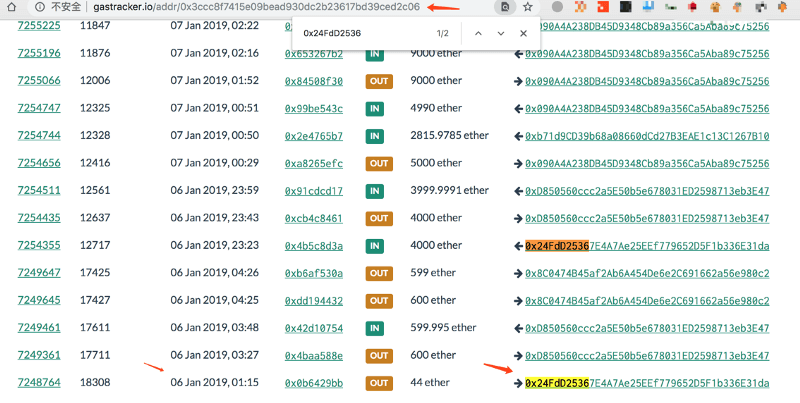
Task: Open transaction hash 0xdd194432
Action: coord(314,301)
